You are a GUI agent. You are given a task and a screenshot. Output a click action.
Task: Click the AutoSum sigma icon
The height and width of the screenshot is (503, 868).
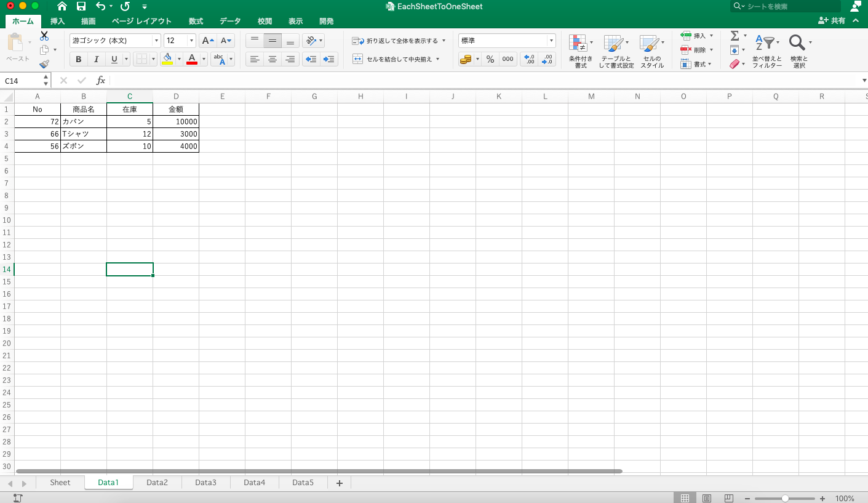click(735, 36)
